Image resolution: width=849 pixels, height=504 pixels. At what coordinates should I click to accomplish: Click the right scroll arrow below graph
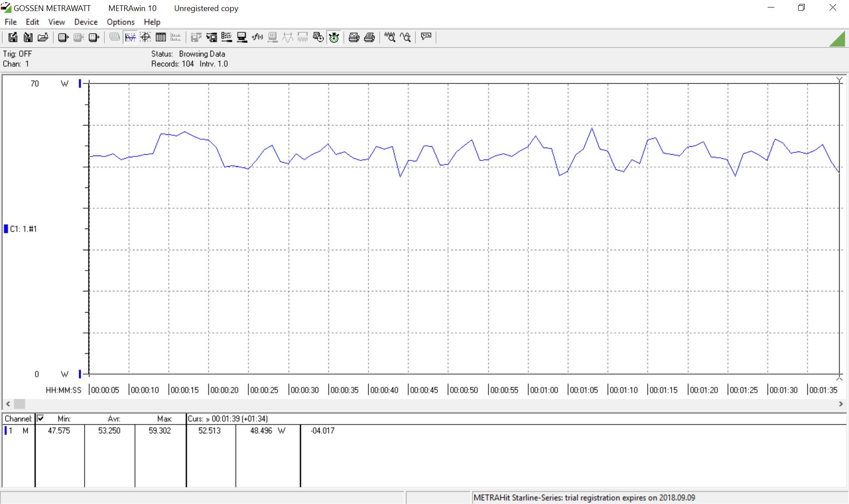click(841, 404)
